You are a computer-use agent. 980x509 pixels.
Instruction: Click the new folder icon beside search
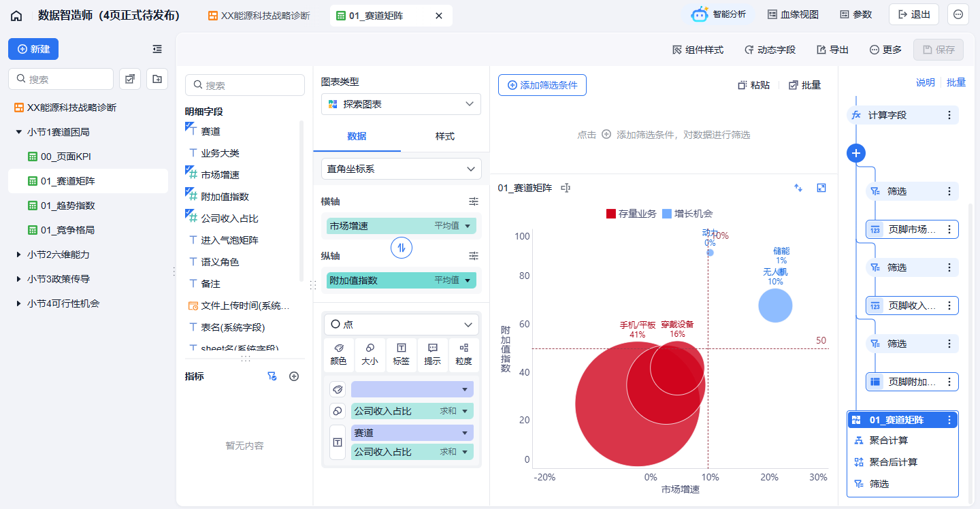point(157,79)
